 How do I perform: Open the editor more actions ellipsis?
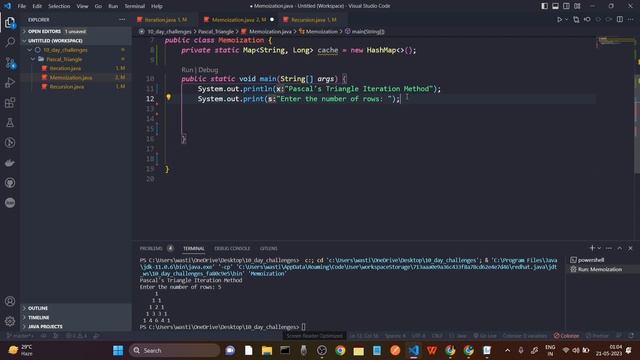[x=631, y=20]
